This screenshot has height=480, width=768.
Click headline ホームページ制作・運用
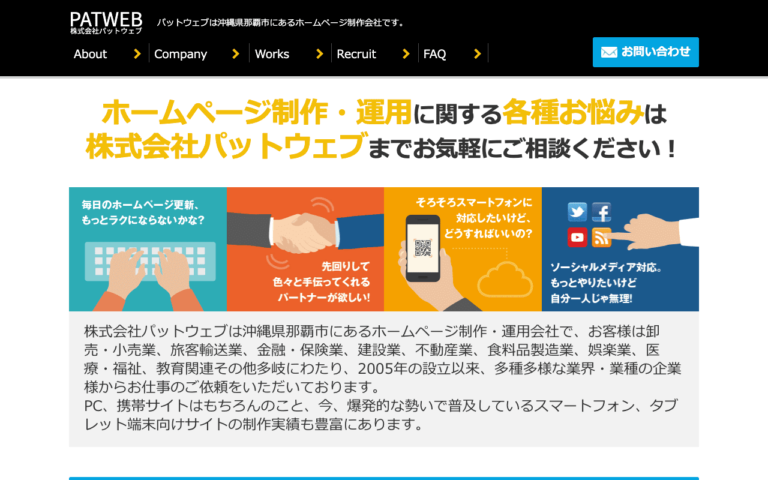pyautogui.click(x=257, y=112)
